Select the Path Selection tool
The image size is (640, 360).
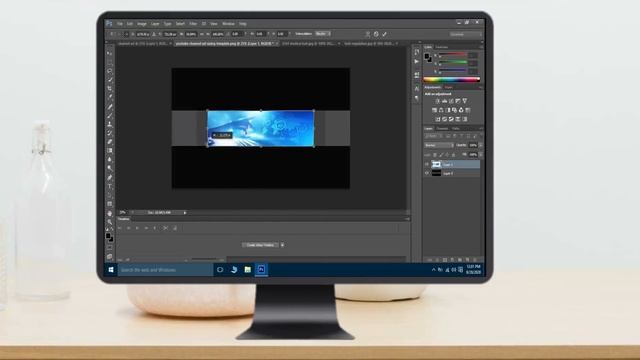[109, 195]
